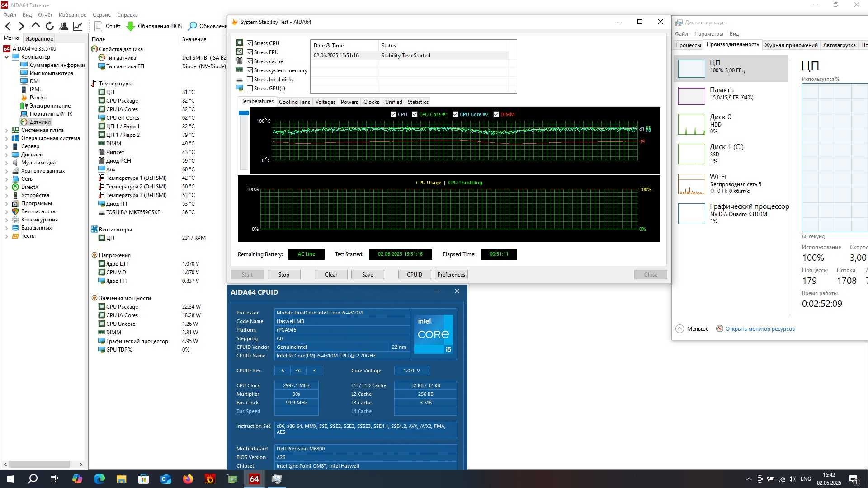Select the Датчики sensor tree item

click(x=36, y=122)
